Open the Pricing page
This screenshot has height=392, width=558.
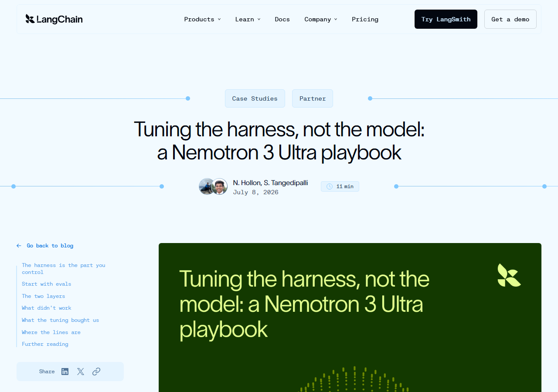point(365,19)
